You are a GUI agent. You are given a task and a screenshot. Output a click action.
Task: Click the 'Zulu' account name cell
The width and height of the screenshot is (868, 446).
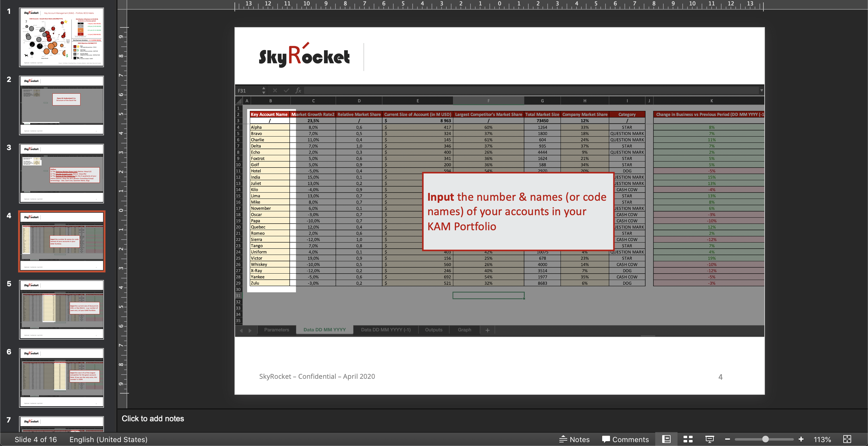[269, 283]
